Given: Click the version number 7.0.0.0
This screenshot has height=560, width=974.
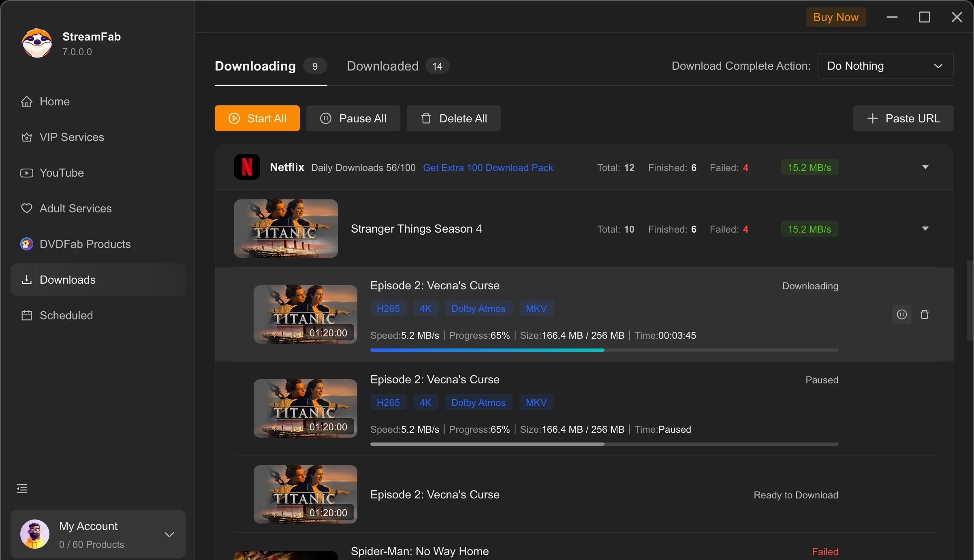Looking at the screenshot, I should point(77,52).
